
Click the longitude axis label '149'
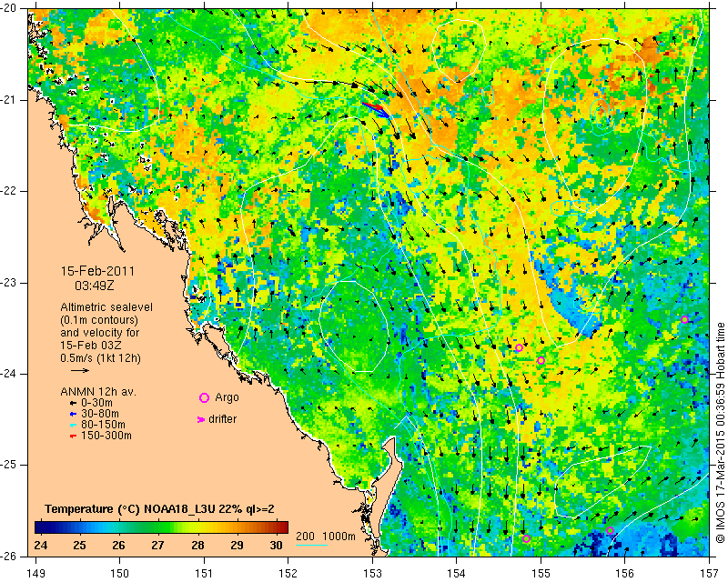pos(36,574)
